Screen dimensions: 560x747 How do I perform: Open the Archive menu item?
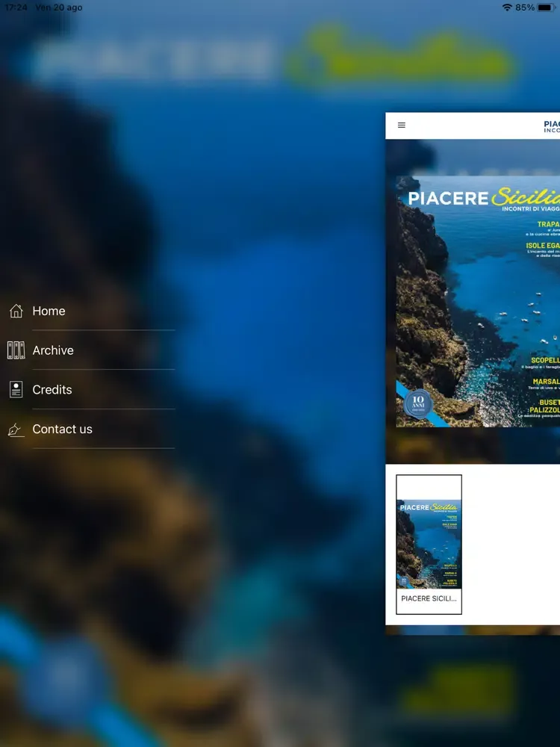coord(90,350)
